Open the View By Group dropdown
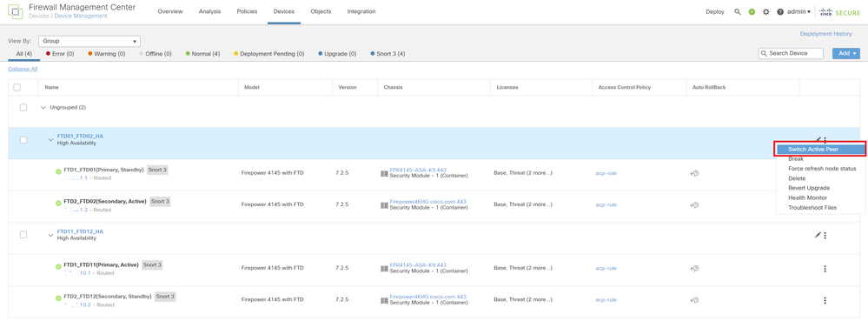Image resolution: width=868 pixels, height=321 pixels. click(x=89, y=41)
